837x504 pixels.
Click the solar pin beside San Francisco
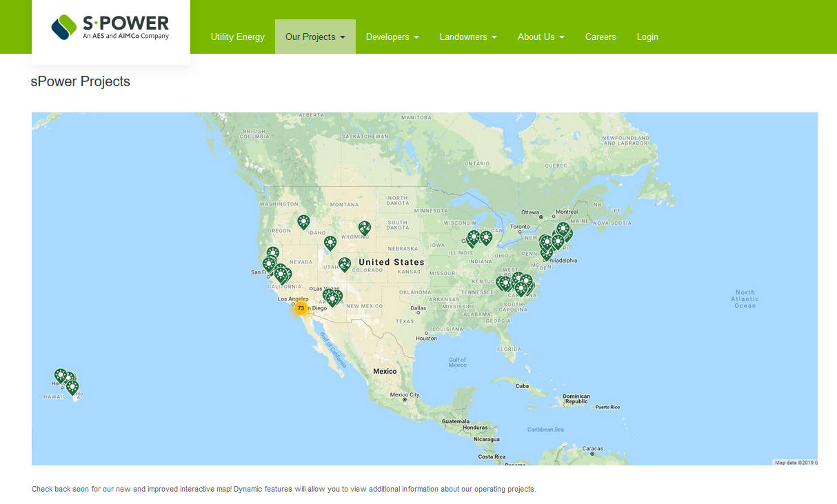(x=268, y=264)
